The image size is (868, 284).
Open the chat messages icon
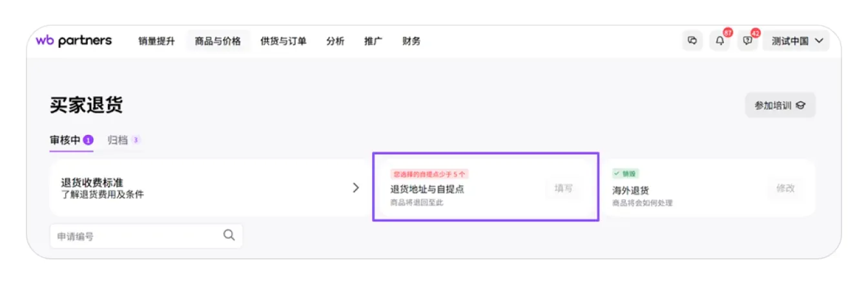pos(692,41)
